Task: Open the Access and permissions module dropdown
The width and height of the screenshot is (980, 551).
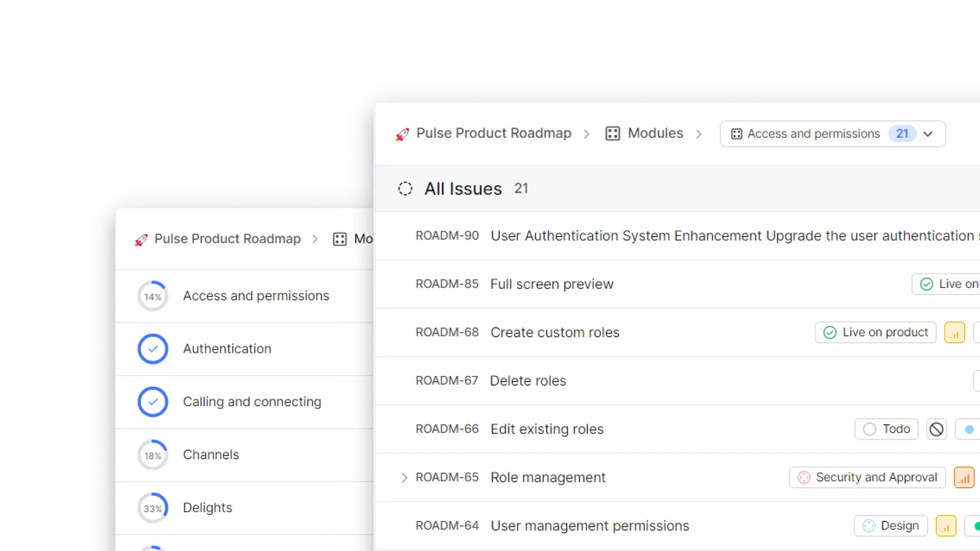Action: click(x=832, y=134)
